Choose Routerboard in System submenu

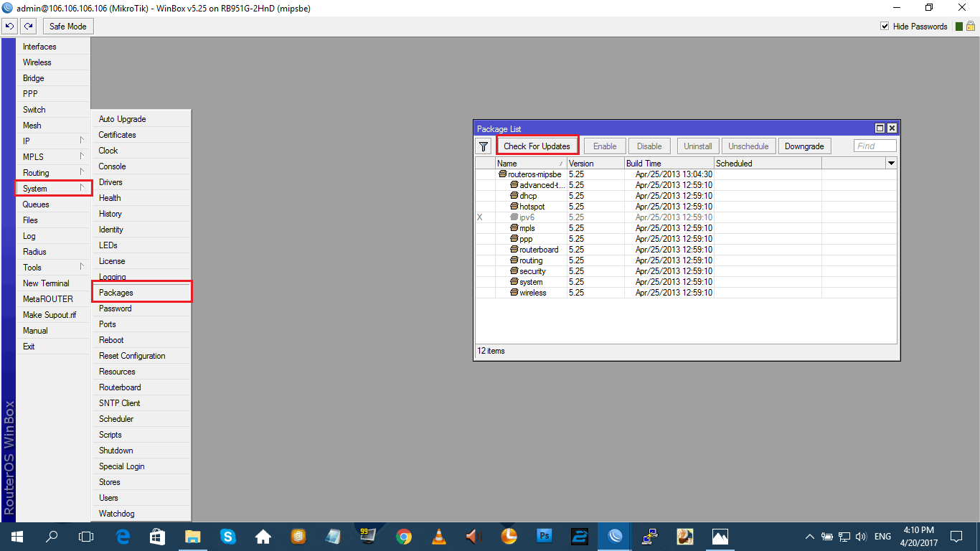click(x=141, y=387)
